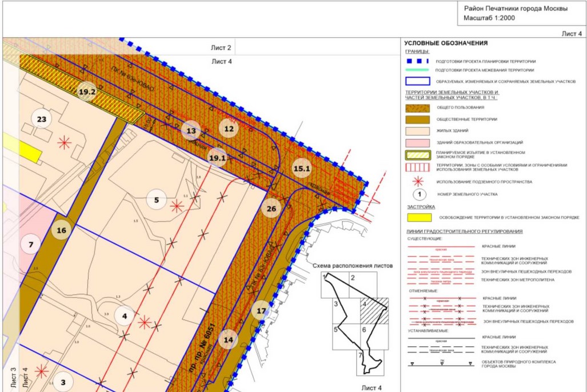Click the yellow swatch for освобождение территории
The height and width of the screenshot is (392, 587).
420,217
